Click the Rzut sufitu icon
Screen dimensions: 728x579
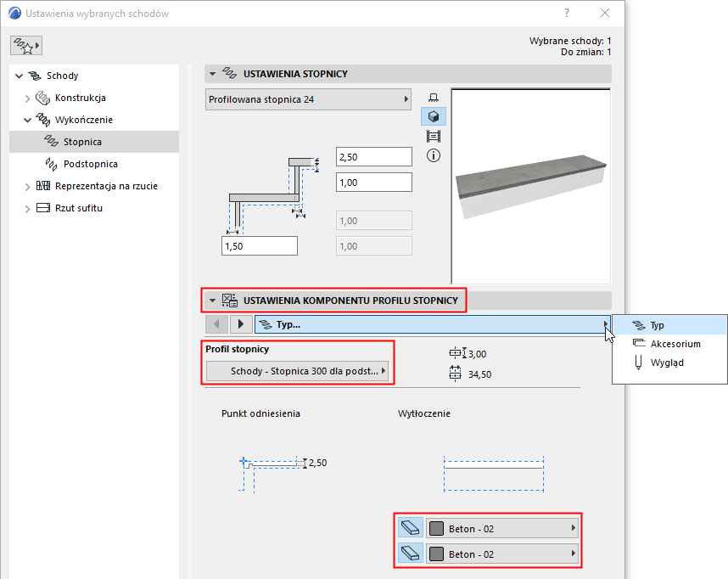click(x=43, y=208)
